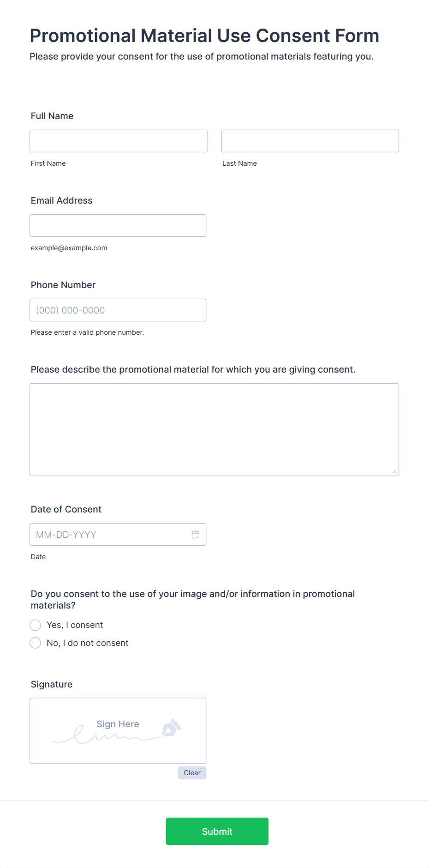Image resolution: width=429 pixels, height=868 pixels.
Task: Click the Yes, I consent label text
Action: [x=75, y=625]
